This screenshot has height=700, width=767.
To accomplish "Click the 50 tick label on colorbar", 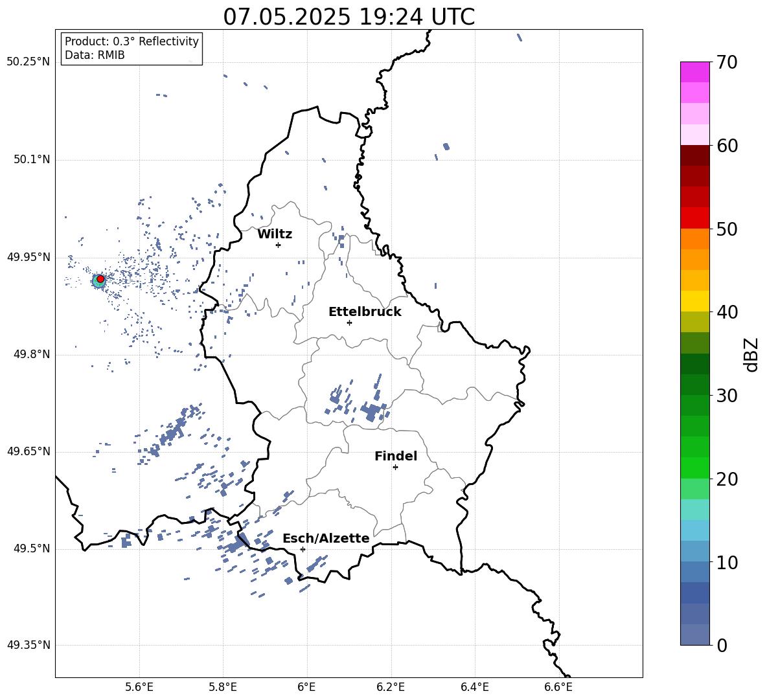I will pos(726,229).
